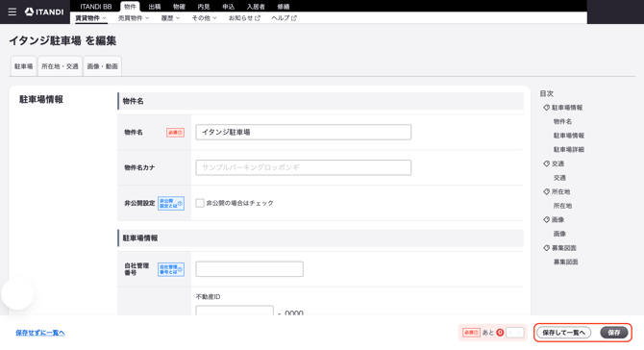Click the 保存して一覧へ button
The height and width of the screenshot is (350, 644).
[563, 333]
